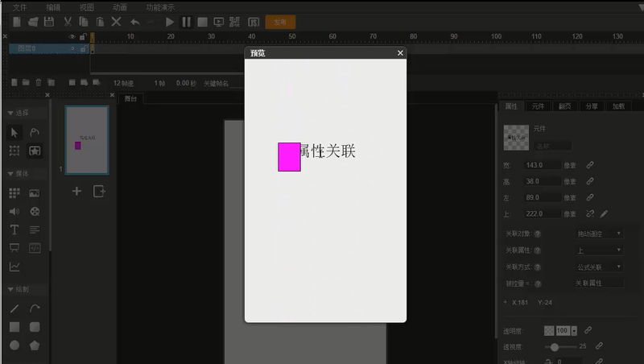Open the 关联方式 dropdown

coord(599,267)
